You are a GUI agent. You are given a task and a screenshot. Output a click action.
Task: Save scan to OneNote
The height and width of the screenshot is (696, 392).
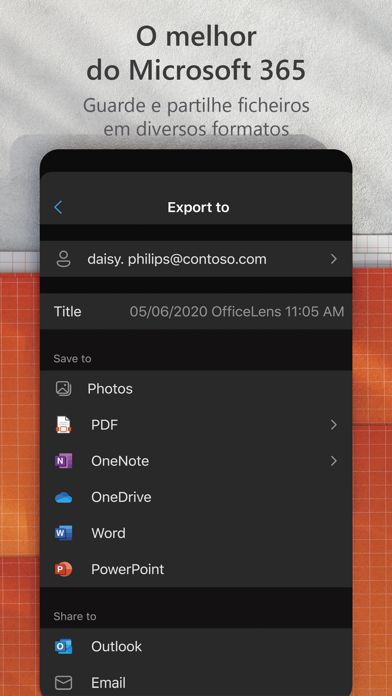point(196,461)
